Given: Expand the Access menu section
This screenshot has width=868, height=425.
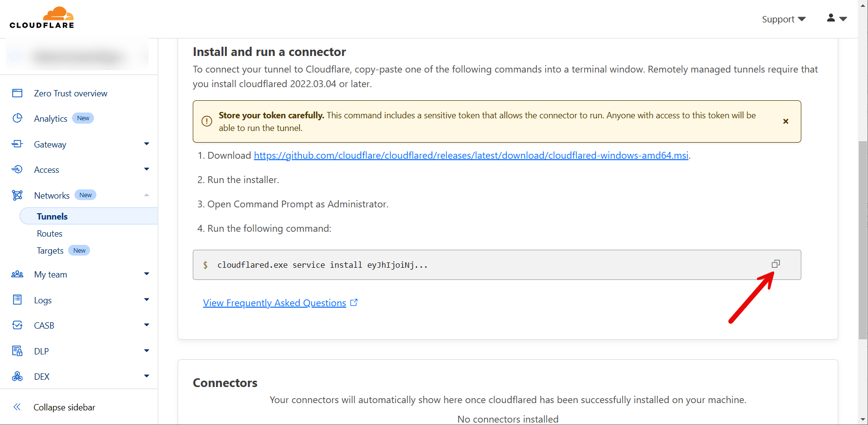Looking at the screenshot, I should point(147,169).
